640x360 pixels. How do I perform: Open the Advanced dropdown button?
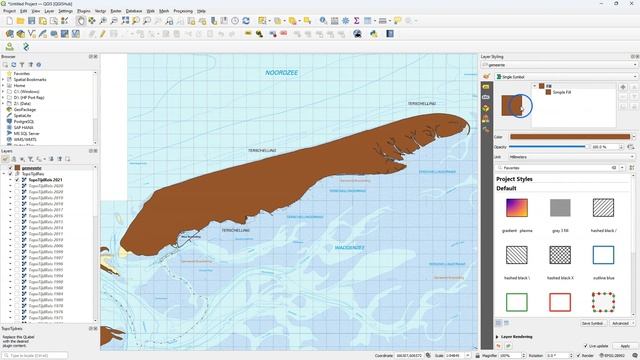(622, 323)
